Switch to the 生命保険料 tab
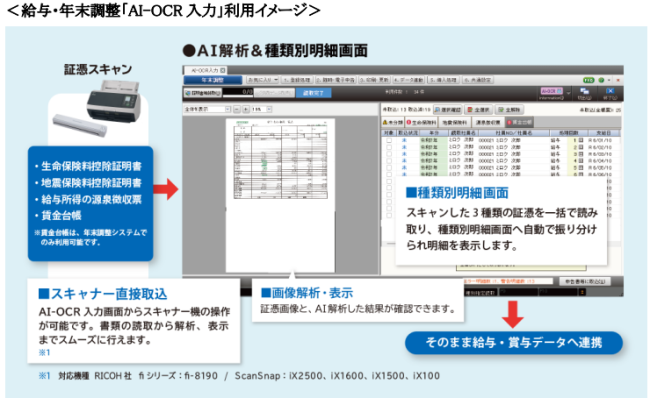The height and width of the screenshot is (398, 650). tap(421, 122)
